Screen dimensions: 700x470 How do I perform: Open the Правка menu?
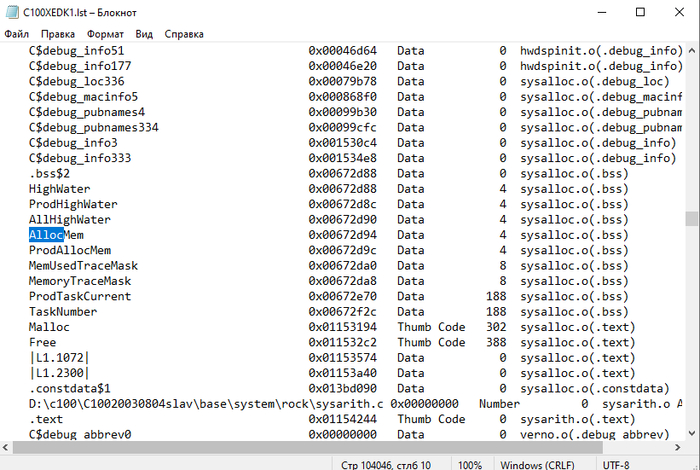tap(58, 33)
